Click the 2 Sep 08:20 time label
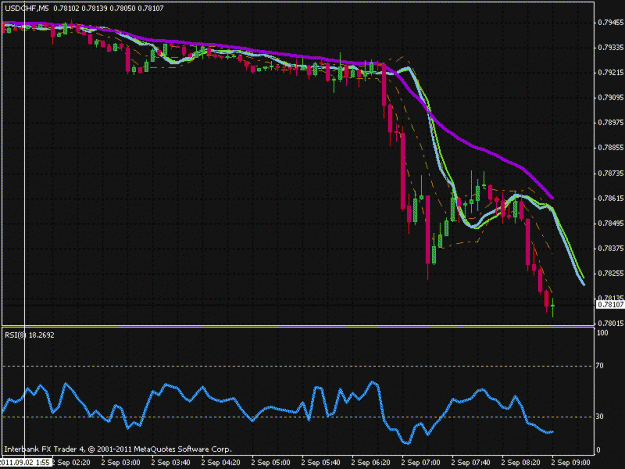The image size is (625, 469). tap(521, 463)
